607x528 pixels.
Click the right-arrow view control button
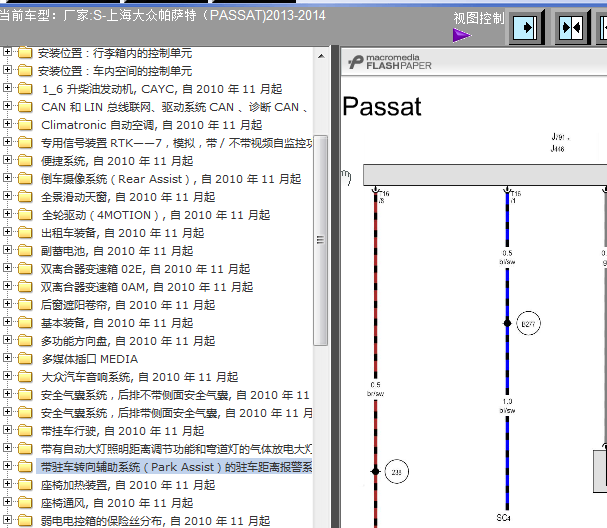click(x=526, y=28)
